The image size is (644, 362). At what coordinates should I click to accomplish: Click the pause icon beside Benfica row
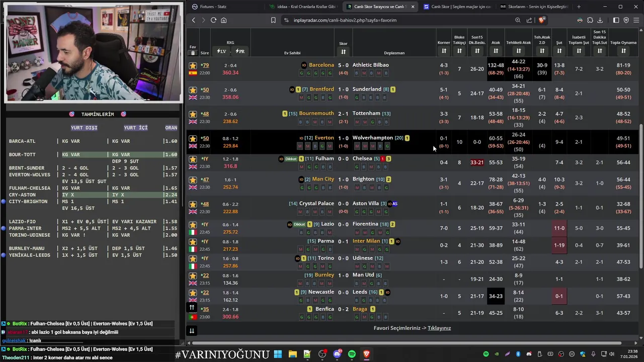point(192,307)
